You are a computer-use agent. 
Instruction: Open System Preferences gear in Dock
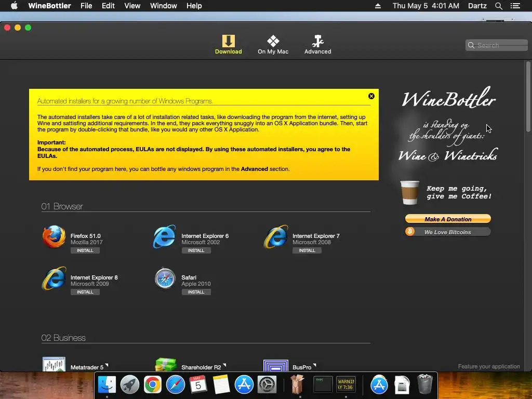coord(267,384)
